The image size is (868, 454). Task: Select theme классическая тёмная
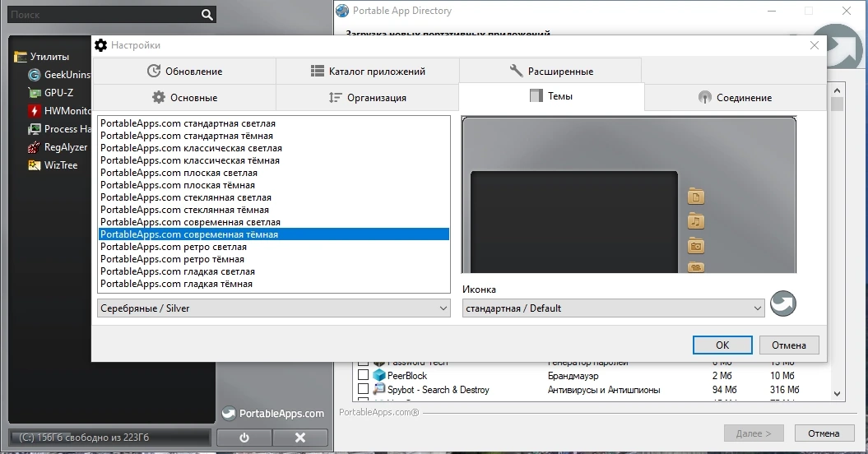273,160
